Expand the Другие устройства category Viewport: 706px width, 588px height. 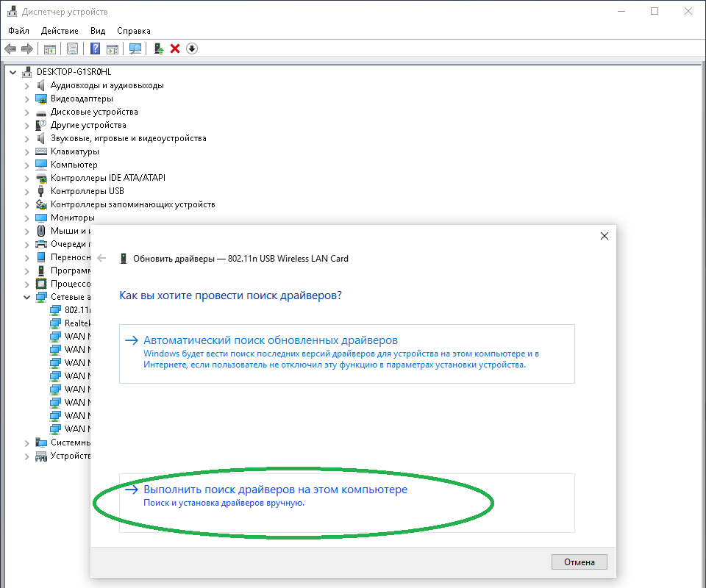click(26, 126)
